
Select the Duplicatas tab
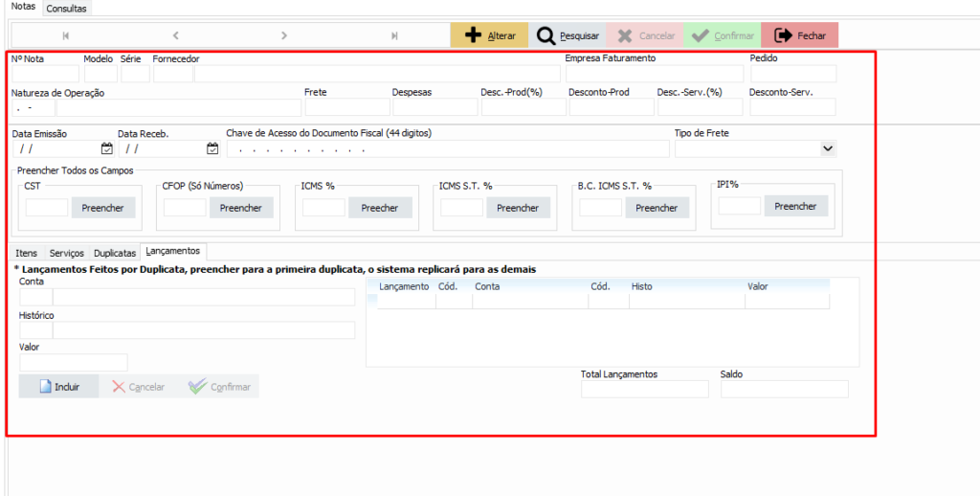tap(115, 254)
